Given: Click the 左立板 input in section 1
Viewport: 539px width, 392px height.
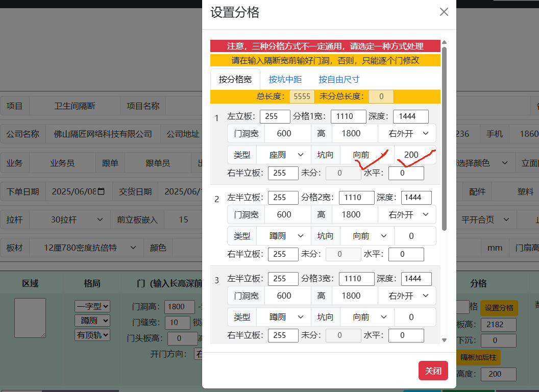Looking at the screenshot, I should [x=275, y=116].
